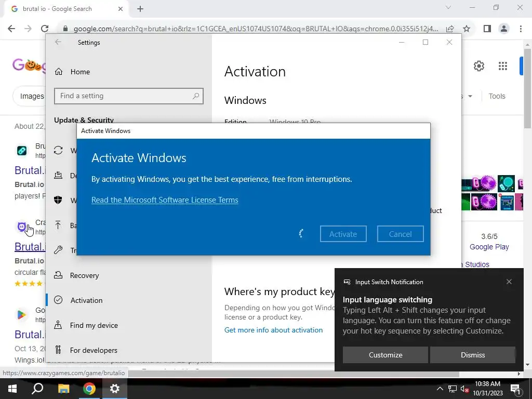Toggle the Chrome side panel icon
This screenshot has width=532, height=399.
point(487,29)
